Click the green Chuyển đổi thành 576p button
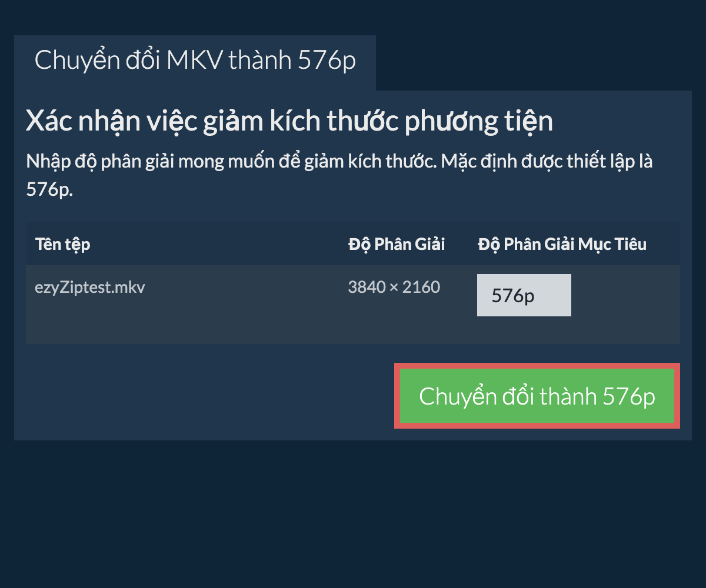The height and width of the screenshot is (588, 706). point(537,396)
